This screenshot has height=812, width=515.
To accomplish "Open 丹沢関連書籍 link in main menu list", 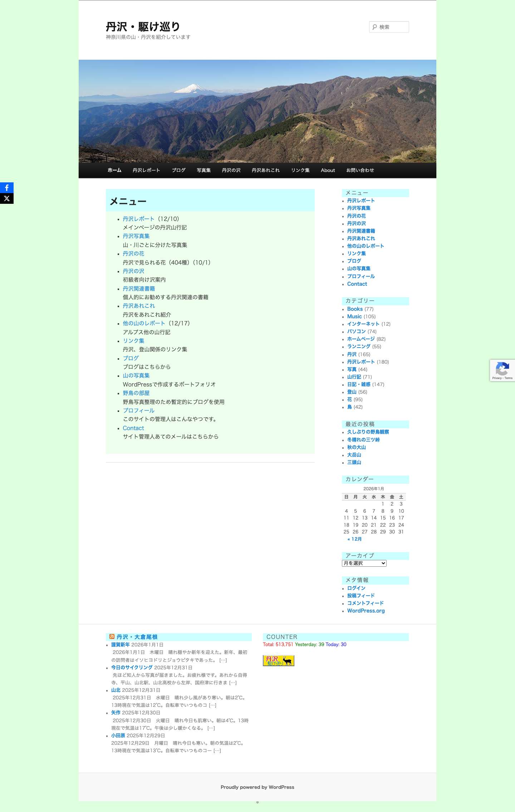I will pyautogui.click(x=139, y=289).
